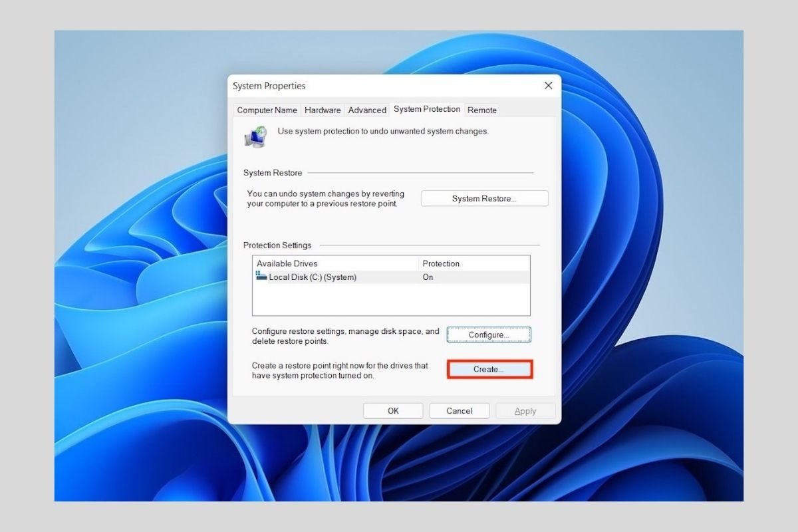798x532 pixels.
Task: Switch to the Advanced tab
Action: (x=366, y=110)
